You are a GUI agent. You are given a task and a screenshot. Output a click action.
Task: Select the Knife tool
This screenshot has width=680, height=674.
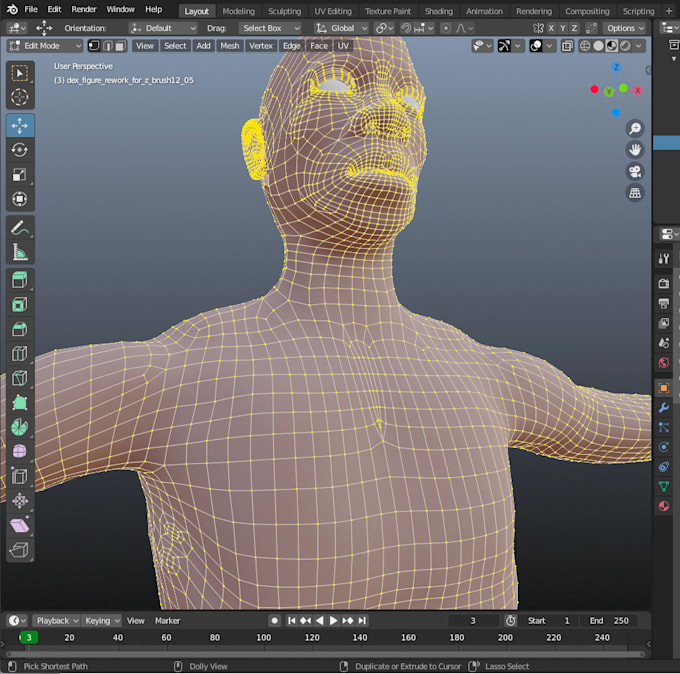click(20, 379)
